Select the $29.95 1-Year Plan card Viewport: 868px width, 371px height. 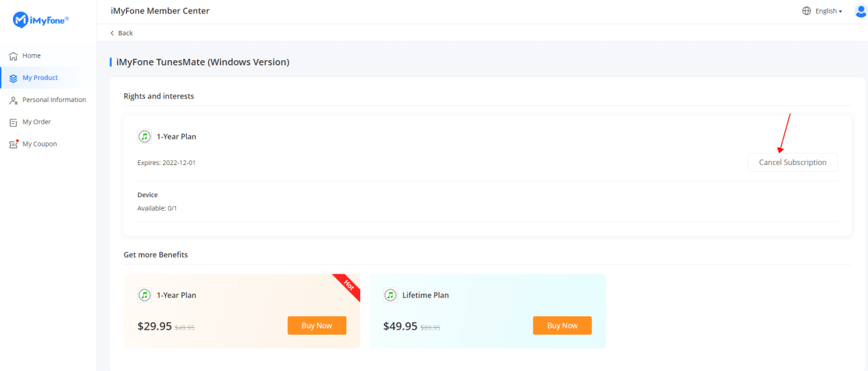pos(242,311)
